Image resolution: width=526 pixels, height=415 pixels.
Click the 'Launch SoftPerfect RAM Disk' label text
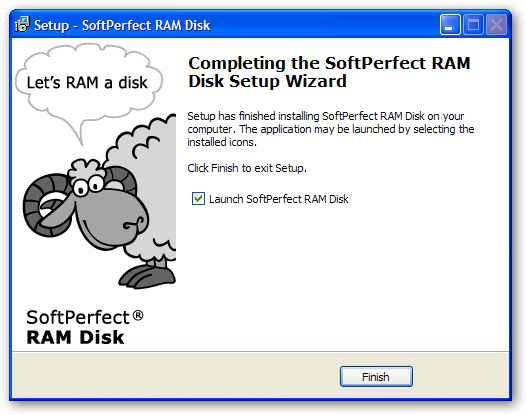tap(279, 199)
